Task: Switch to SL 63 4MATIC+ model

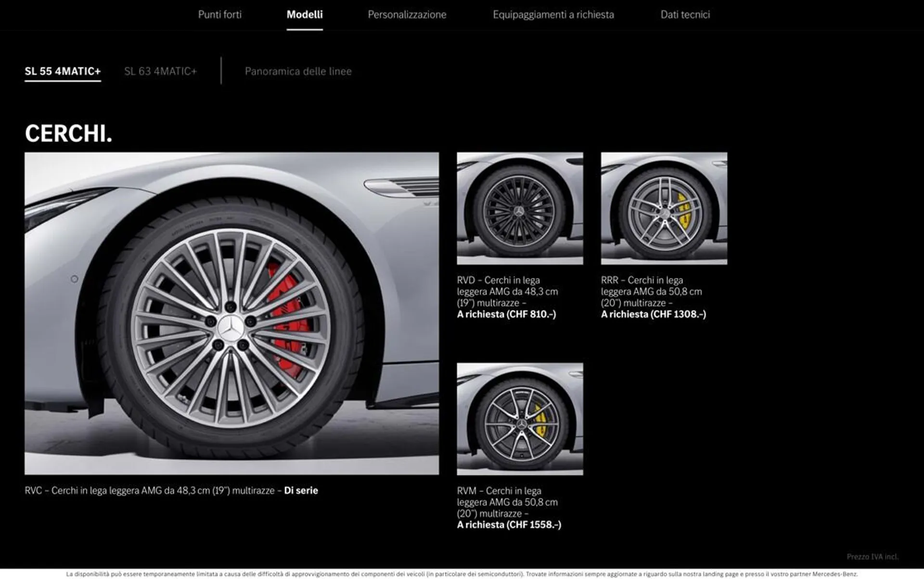Action: (x=161, y=71)
